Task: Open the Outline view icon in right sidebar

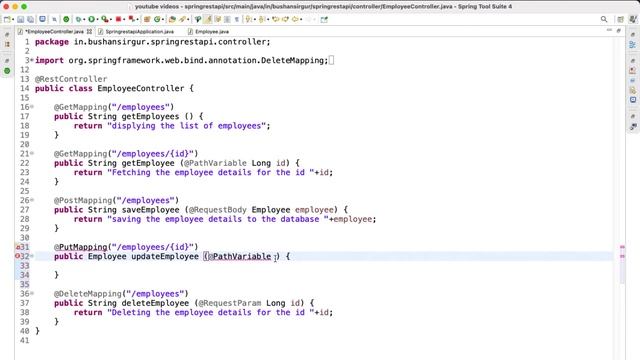Action: 633,45
